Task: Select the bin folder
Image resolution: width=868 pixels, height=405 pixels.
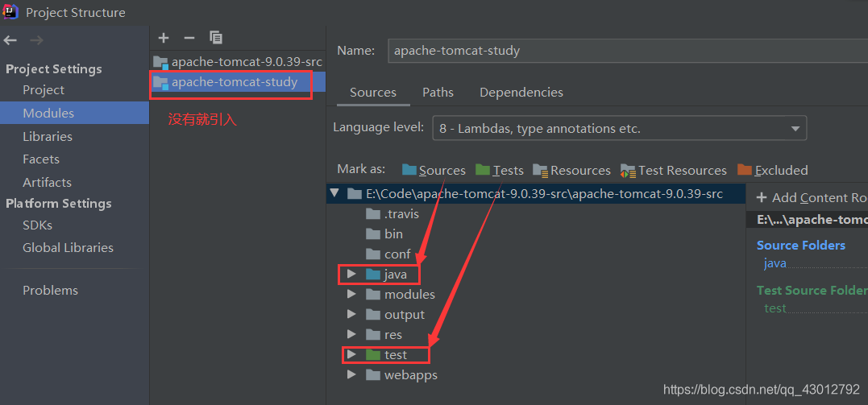Action: 384,234
